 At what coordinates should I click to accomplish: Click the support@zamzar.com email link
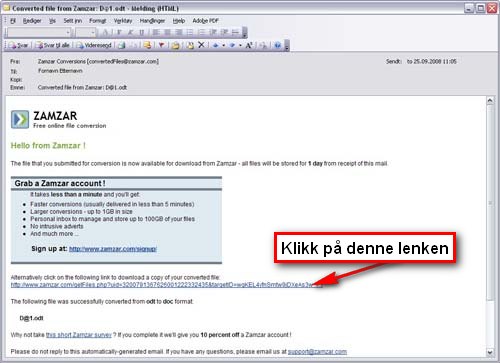click(317, 352)
